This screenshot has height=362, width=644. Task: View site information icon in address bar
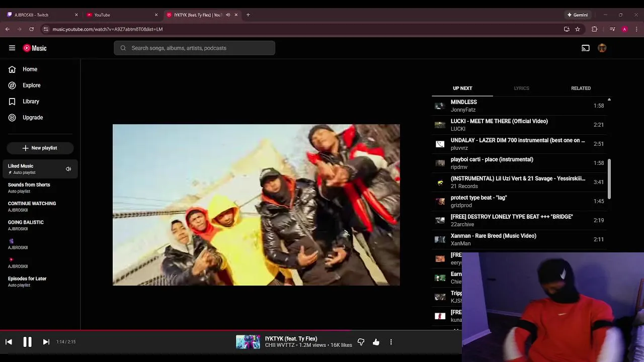pyautogui.click(x=46, y=29)
